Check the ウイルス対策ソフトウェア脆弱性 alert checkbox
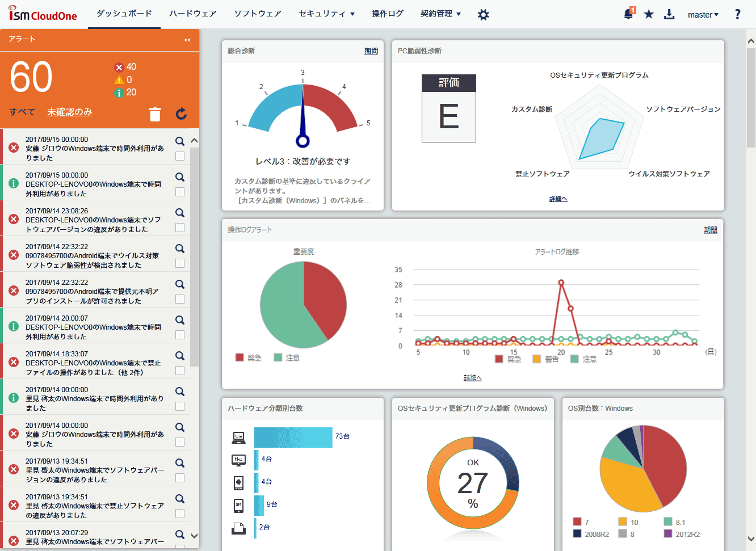Image resolution: width=756 pixels, height=551 pixels. 180,263
